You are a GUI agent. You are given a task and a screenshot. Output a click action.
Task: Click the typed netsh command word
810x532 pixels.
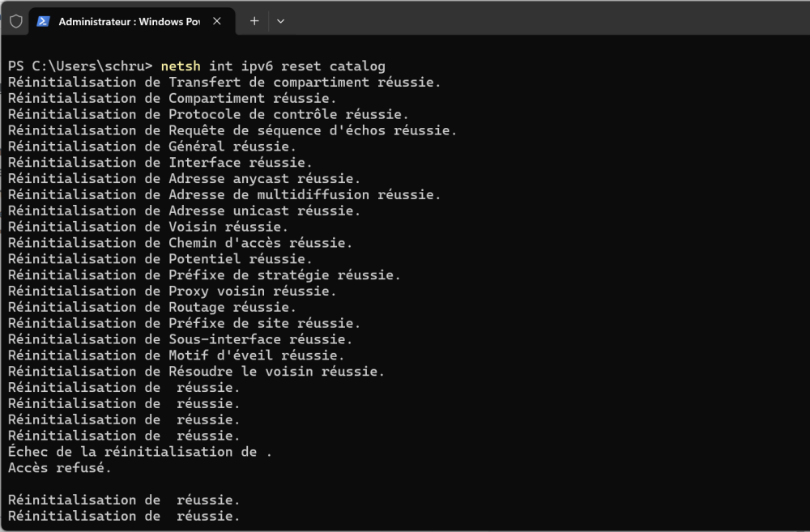pos(181,66)
